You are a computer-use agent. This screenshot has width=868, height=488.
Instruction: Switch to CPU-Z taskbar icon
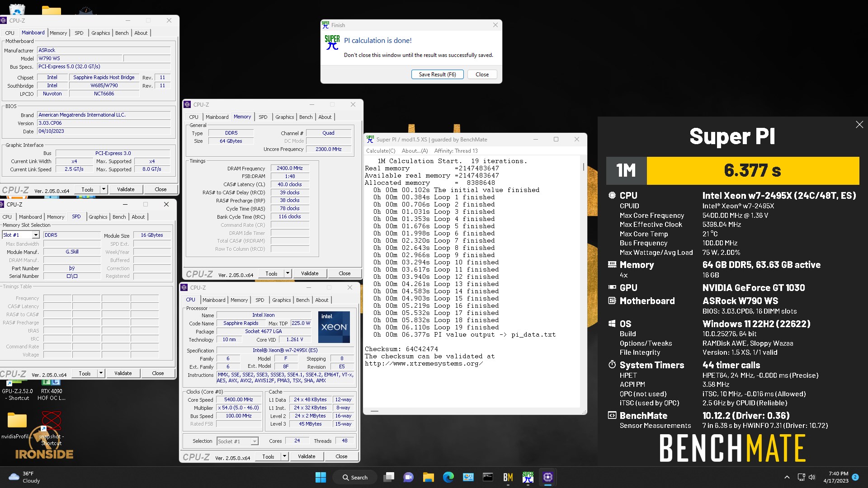coord(547,477)
